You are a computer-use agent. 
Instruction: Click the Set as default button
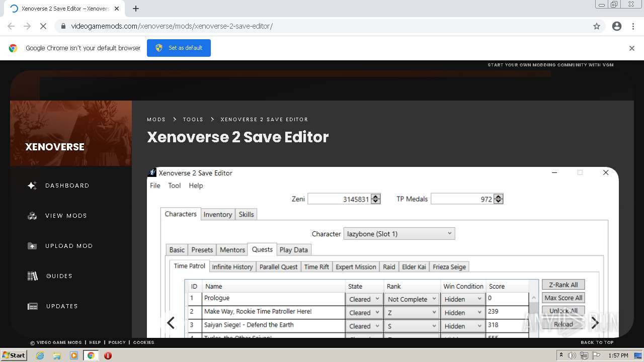pyautogui.click(x=179, y=48)
